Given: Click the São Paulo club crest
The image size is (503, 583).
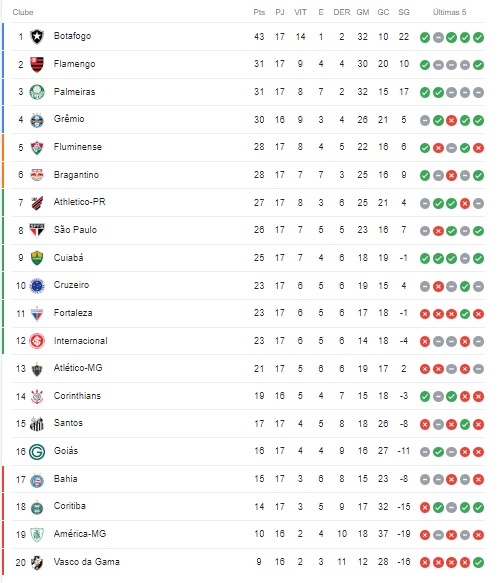Looking at the screenshot, I should 37,230.
